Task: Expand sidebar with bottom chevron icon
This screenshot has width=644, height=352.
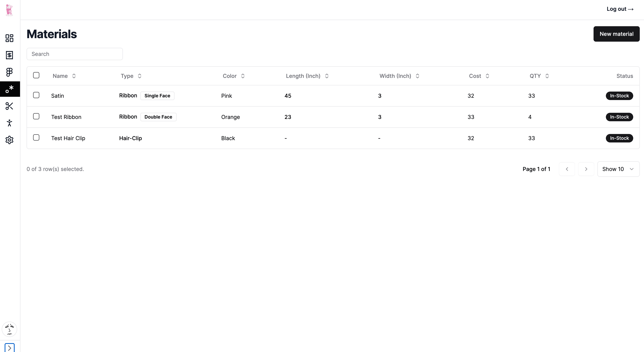Action: coord(9,348)
